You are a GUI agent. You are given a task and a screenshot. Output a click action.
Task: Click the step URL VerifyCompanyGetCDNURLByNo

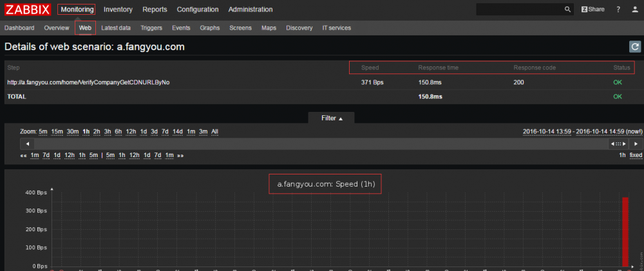[88, 82]
